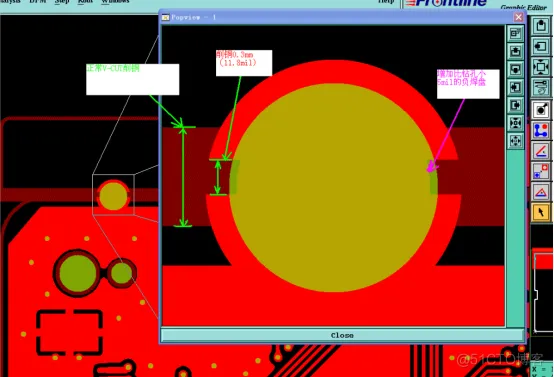Pan the Popview to the left

[515, 87]
